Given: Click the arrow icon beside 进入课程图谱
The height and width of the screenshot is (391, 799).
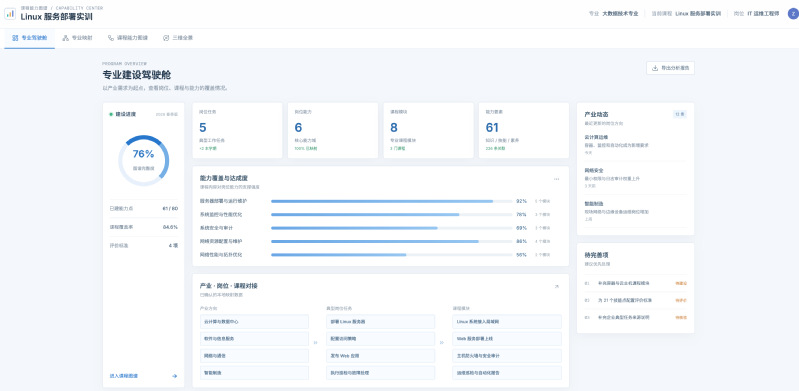Looking at the screenshot, I should (174, 376).
